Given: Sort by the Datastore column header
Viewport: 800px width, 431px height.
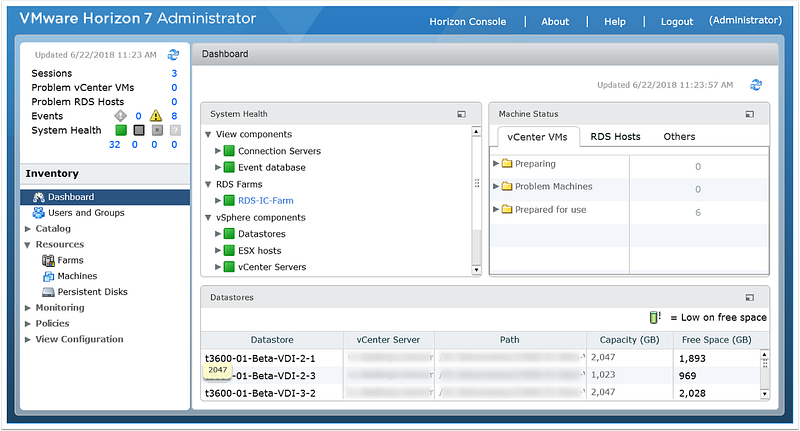Looking at the screenshot, I should tap(272, 340).
